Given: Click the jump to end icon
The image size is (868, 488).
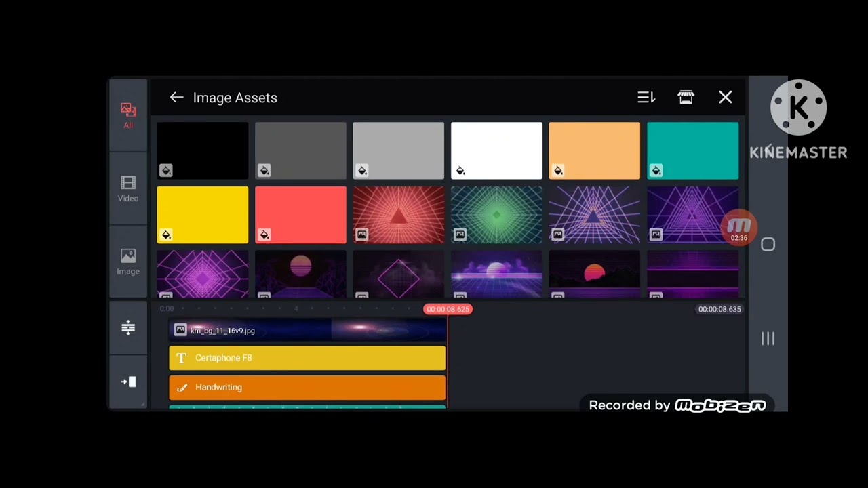Looking at the screenshot, I should 128,382.
